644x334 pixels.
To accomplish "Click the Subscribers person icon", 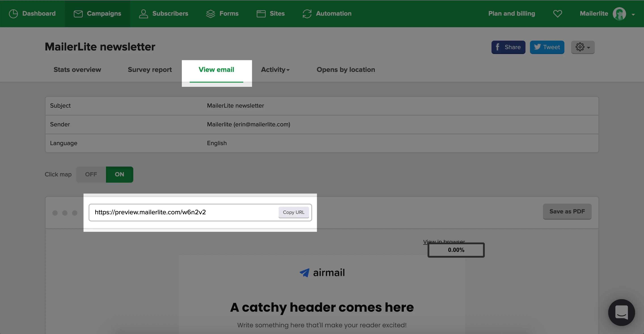I will (143, 14).
